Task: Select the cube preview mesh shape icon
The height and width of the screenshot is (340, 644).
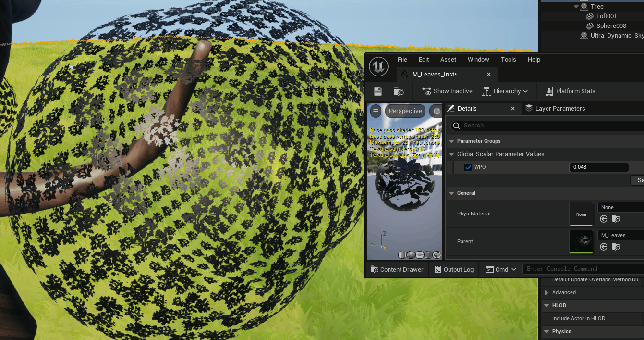Action: [428, 255]
